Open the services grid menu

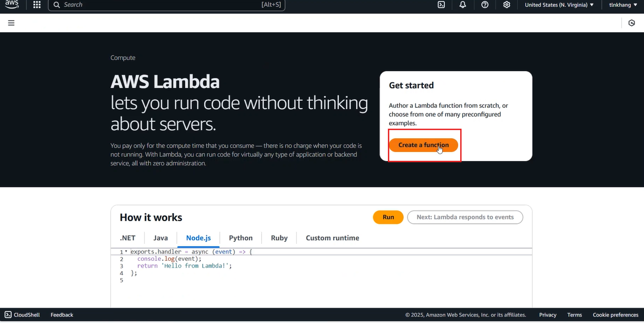[37, 5]
